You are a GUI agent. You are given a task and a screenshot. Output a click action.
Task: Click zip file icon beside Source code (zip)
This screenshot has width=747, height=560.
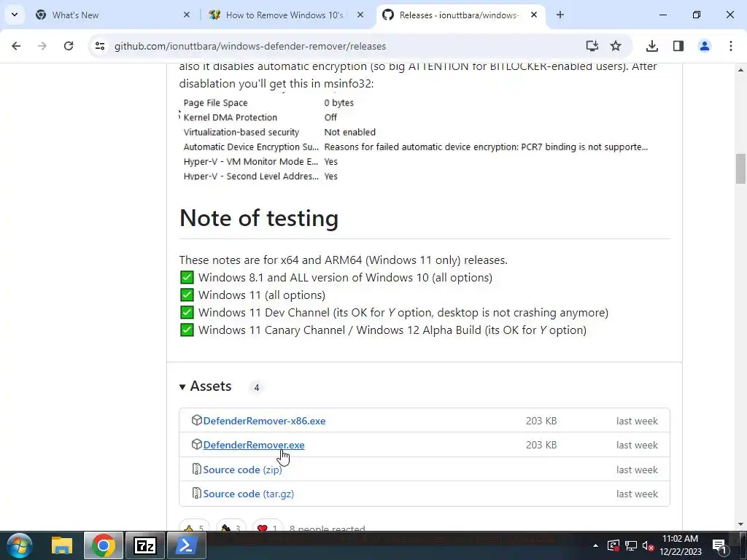(x=197, y=469)
